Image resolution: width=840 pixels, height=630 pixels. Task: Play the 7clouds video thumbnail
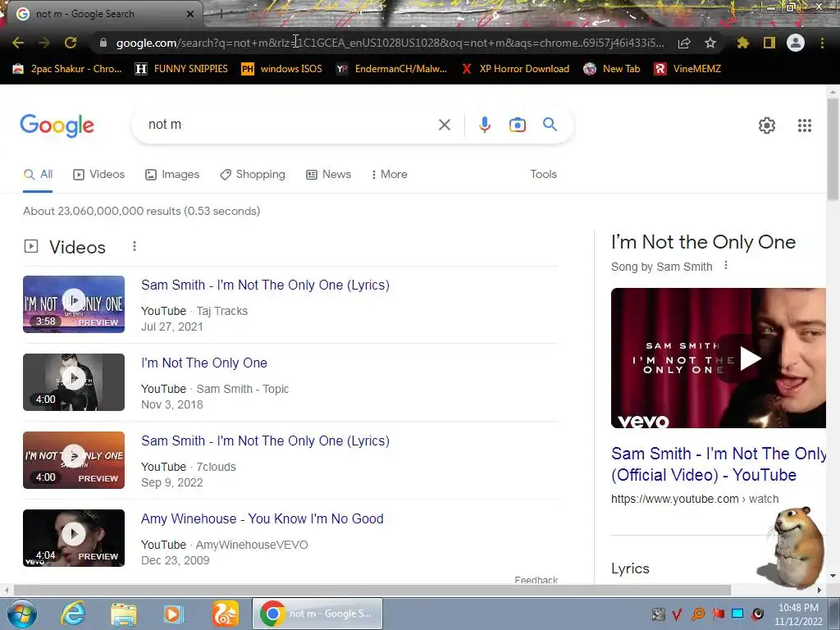click(x=74, y=460)
